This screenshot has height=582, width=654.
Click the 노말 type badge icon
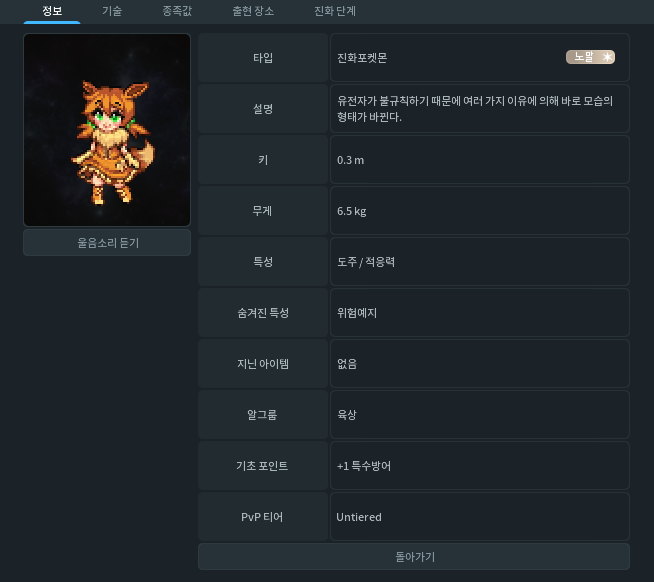tap(590, 57)
